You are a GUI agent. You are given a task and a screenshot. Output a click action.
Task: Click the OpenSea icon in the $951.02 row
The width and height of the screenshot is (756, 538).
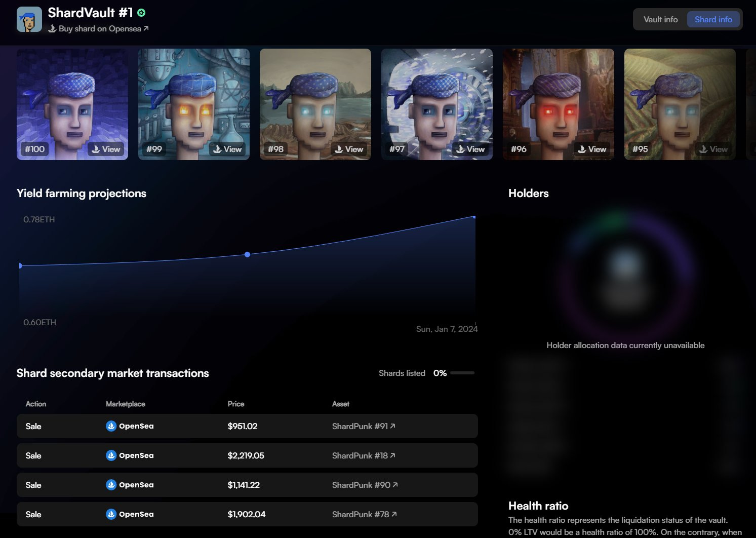click(111, 426)
